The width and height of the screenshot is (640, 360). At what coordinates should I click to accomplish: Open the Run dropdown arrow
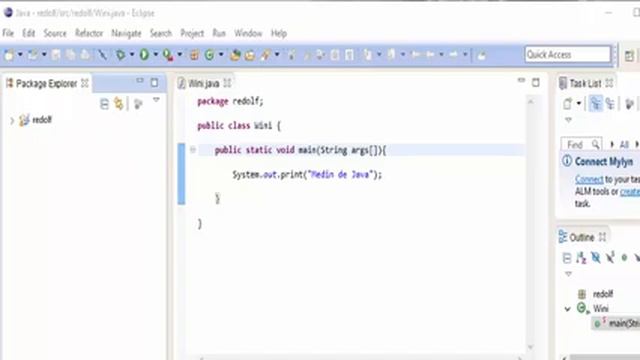[x=155, y=54]
